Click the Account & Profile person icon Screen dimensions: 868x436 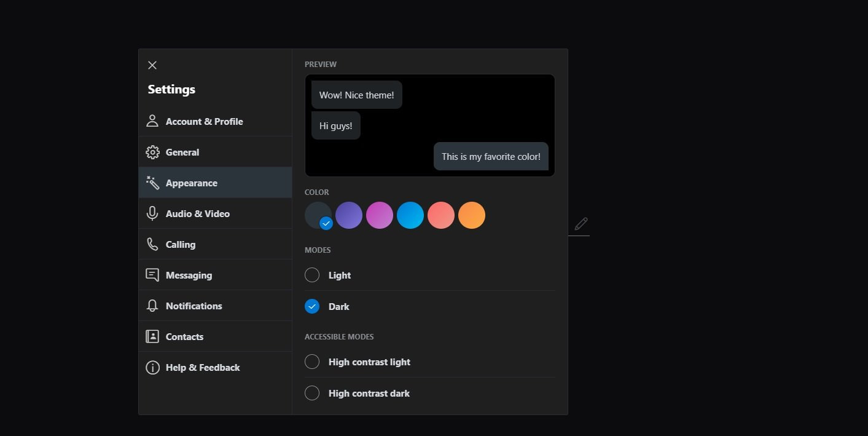152,121
